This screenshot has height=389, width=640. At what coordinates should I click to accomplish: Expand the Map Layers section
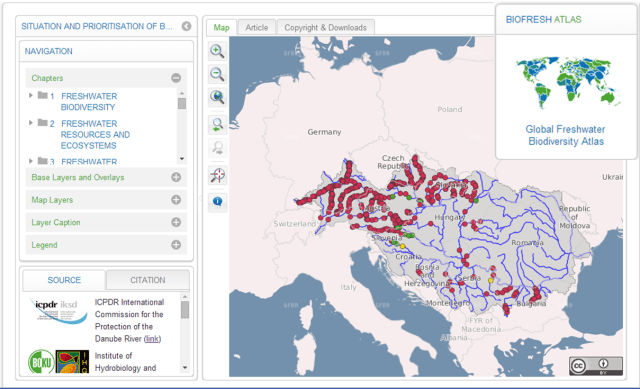pyautogui.click(x=176, y=200)
